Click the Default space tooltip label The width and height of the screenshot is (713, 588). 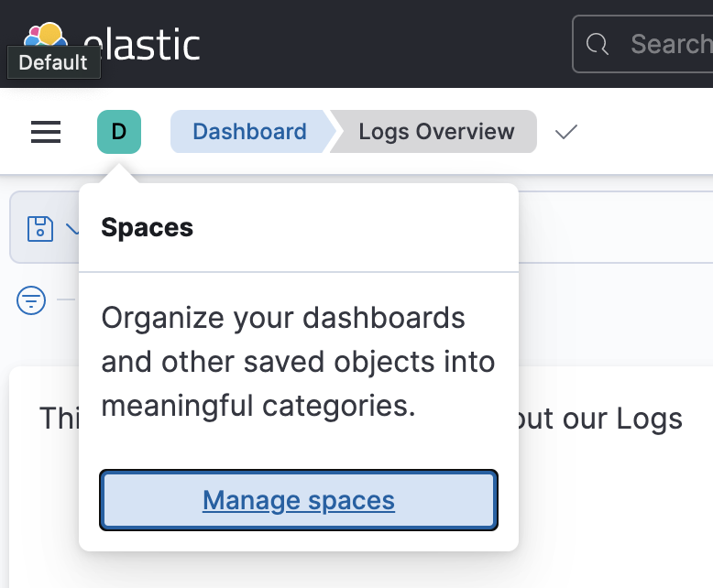click(54, 62)
